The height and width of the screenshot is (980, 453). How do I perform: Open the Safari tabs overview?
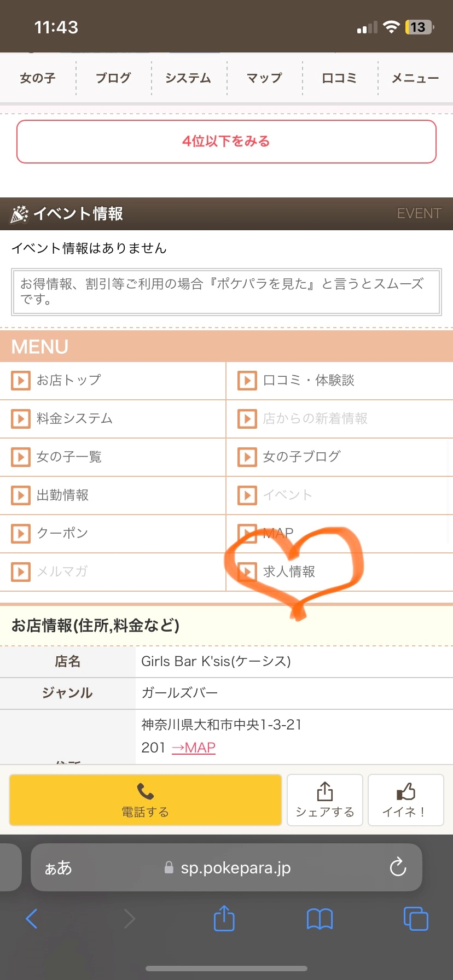click(415, 919)
